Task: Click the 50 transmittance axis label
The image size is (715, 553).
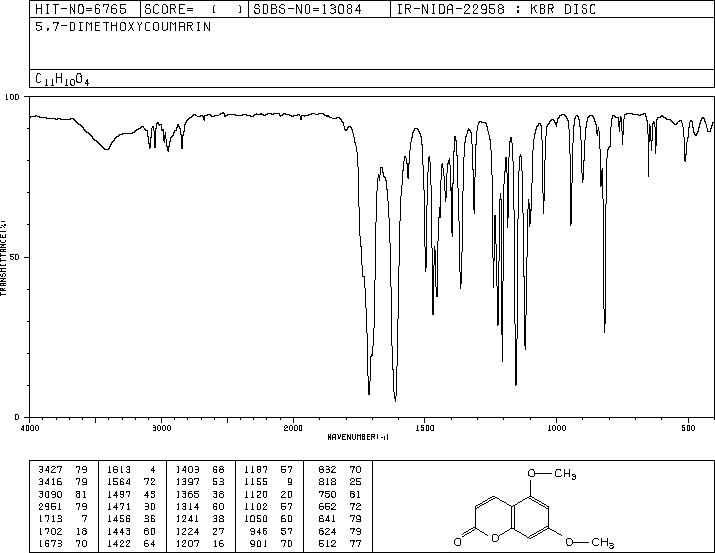Action: point(15,257)
